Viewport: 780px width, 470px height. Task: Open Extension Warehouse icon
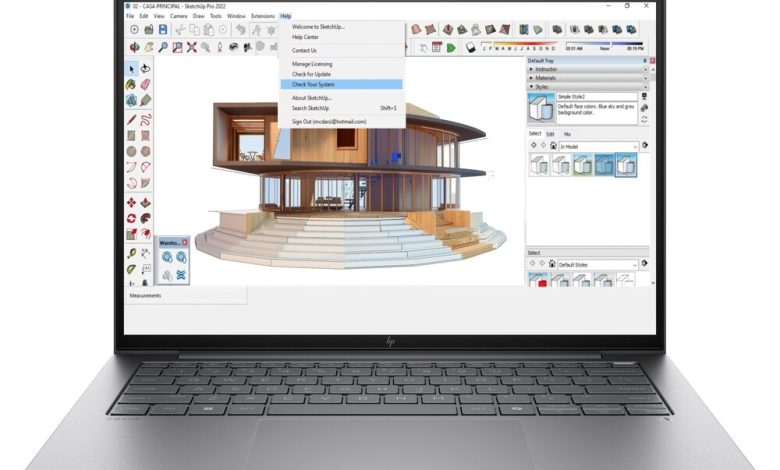181,275
